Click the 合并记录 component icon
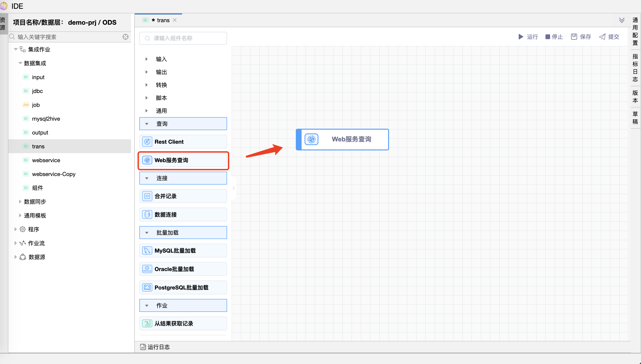Viewport: 641px width, 364px height. 147,196
